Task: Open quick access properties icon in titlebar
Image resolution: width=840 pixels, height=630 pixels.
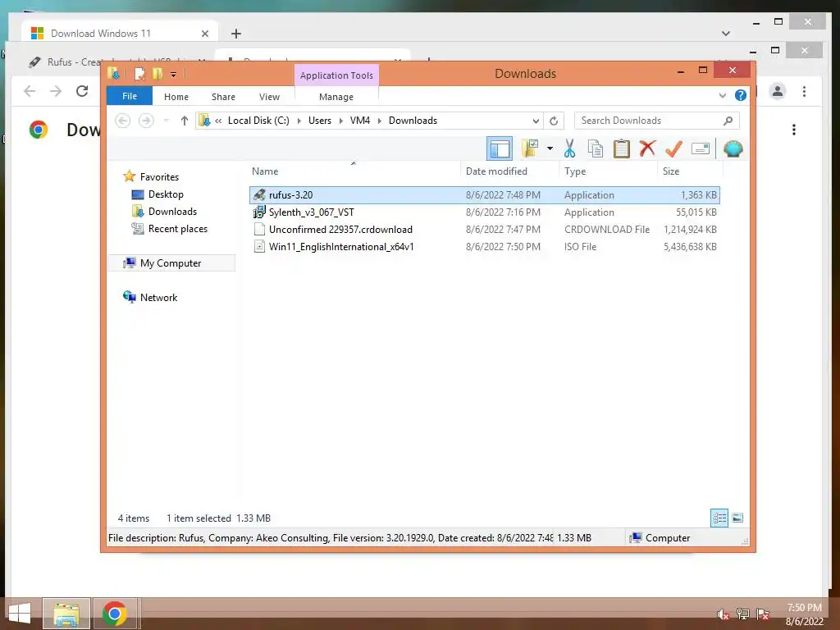Action: pos(139,73)
